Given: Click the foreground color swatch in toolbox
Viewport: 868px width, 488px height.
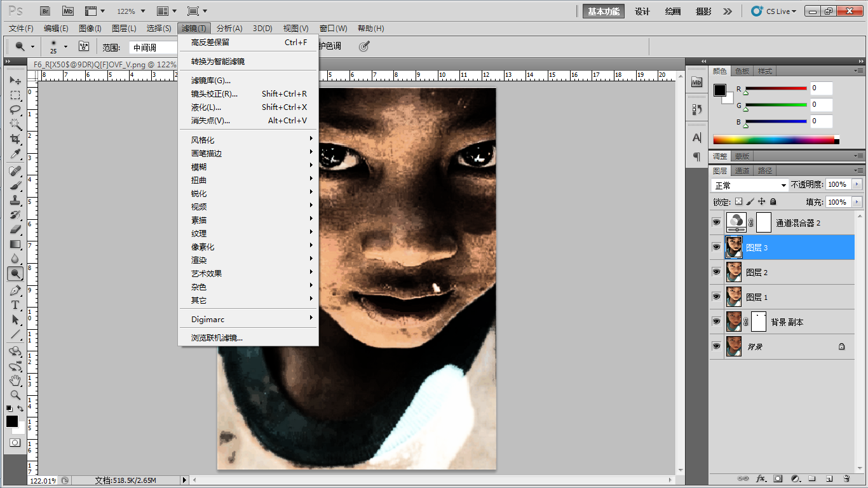Looking at the screenshot, I should click(11, 421).
